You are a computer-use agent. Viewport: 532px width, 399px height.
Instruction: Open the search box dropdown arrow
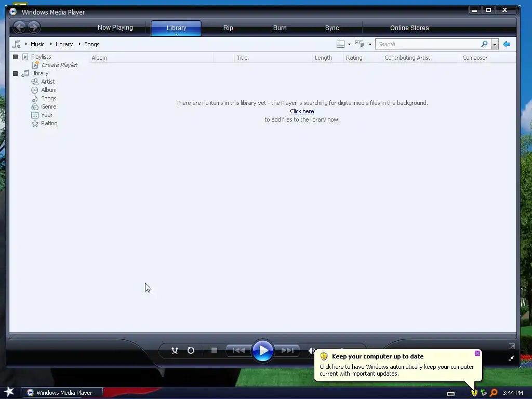pyautogui.click(x=495, y=45)
